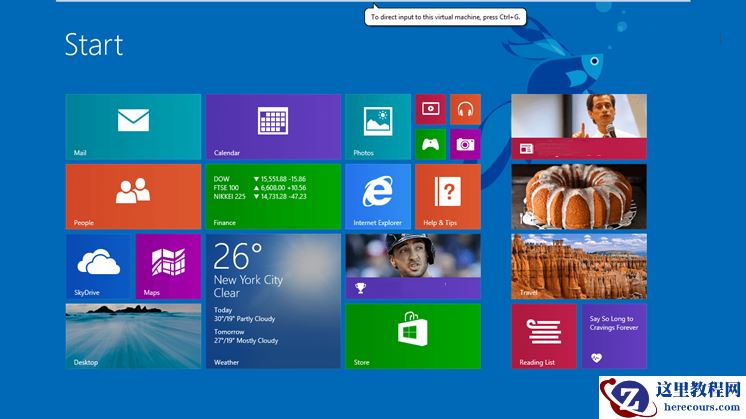This screenshot has width=746, height=419.
Task: Open the Sports tile with trophy icon
Action: pos(413,266)
